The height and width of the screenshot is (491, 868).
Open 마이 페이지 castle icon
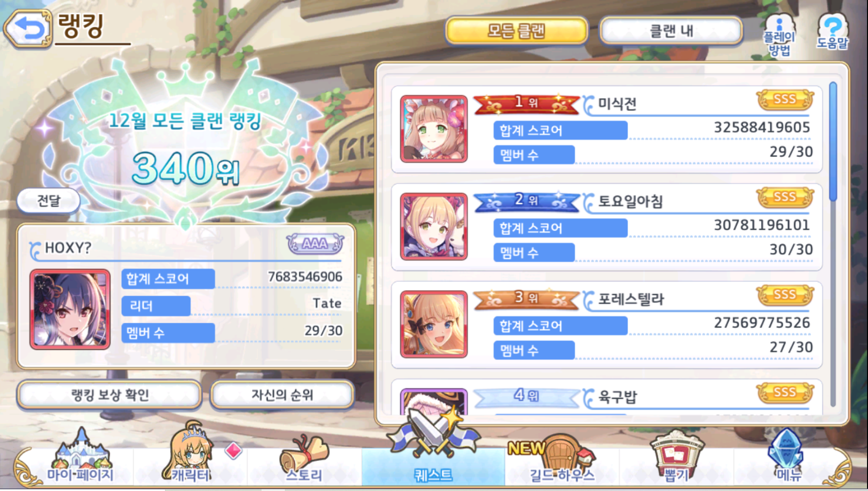[81, 456]
